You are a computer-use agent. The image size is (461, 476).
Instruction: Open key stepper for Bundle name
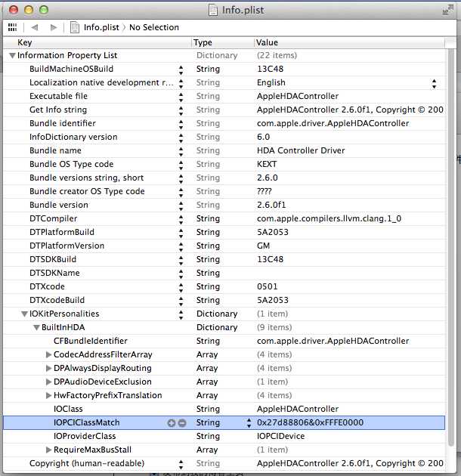pyautogui.click(x=181, y=152)
